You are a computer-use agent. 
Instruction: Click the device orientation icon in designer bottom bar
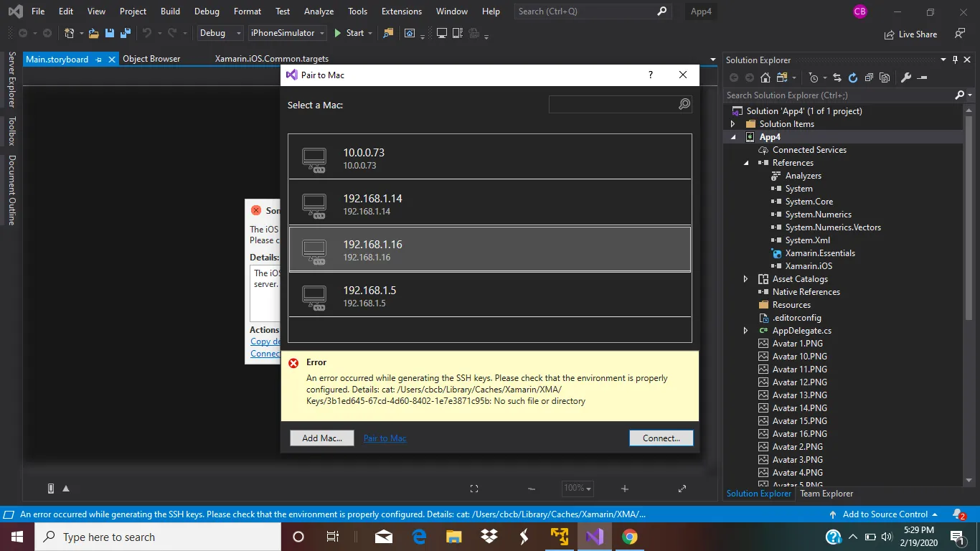(x=51, y=489)
